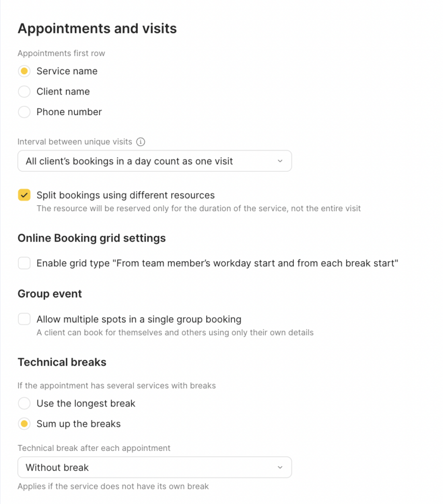The image size is (443, 504).
Task: Click the Online Booking grid settings heading
Action: click(92, 238)
